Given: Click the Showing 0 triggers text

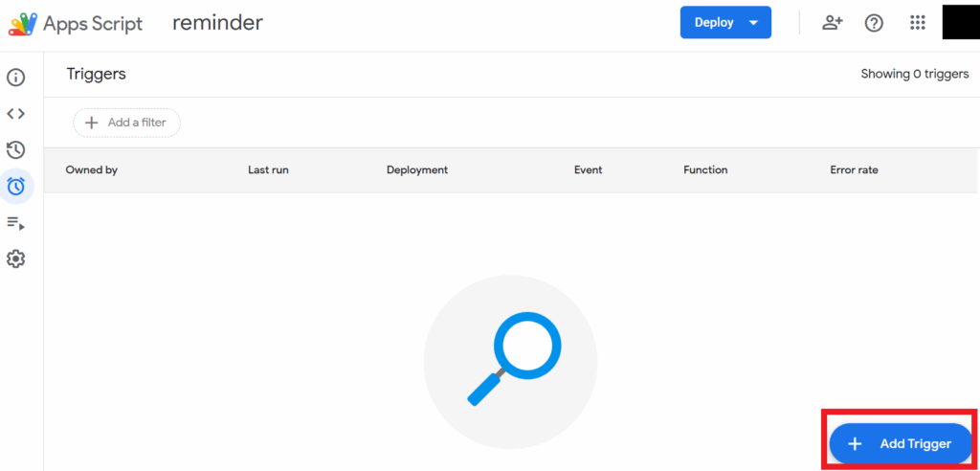Looking at the screenshot, I should coord(915,74).
